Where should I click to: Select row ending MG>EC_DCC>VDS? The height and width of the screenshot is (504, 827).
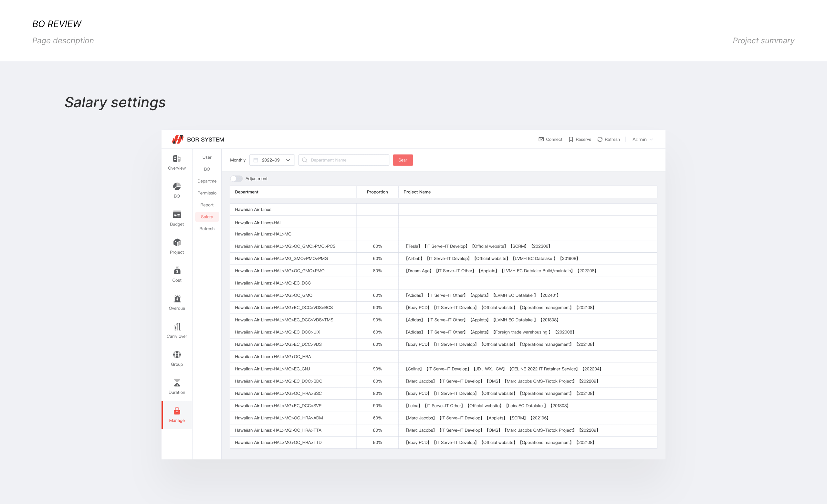click(x=443, y=344)
